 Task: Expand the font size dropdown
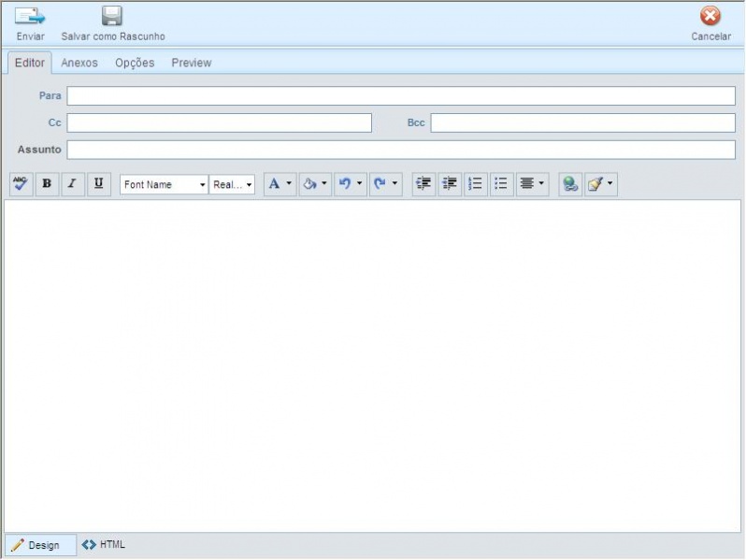click(x=232, y=184)
